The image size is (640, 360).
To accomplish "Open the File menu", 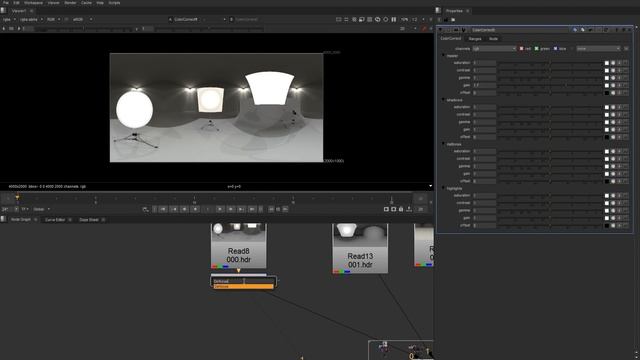I will tap(6, 2).
